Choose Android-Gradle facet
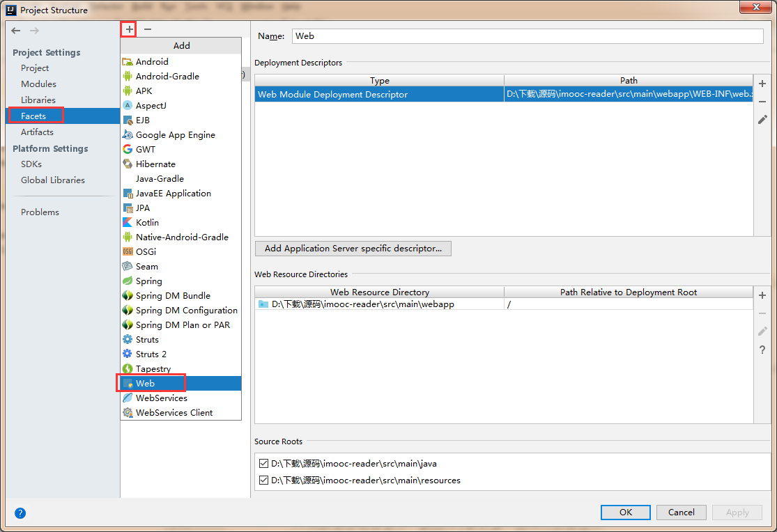 pyautogui.click(x=181, y=77)
